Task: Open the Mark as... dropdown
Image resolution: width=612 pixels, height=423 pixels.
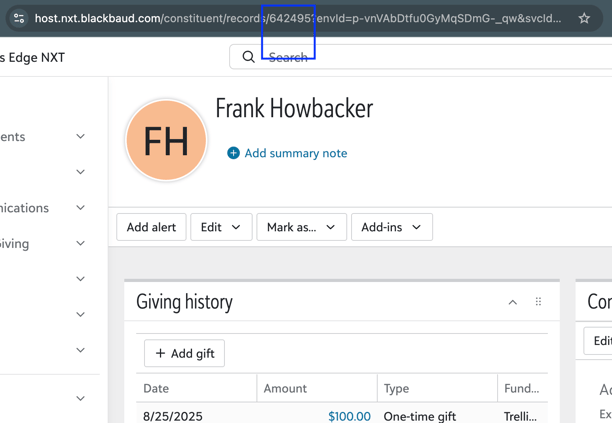Action: [x=301, y=227]
